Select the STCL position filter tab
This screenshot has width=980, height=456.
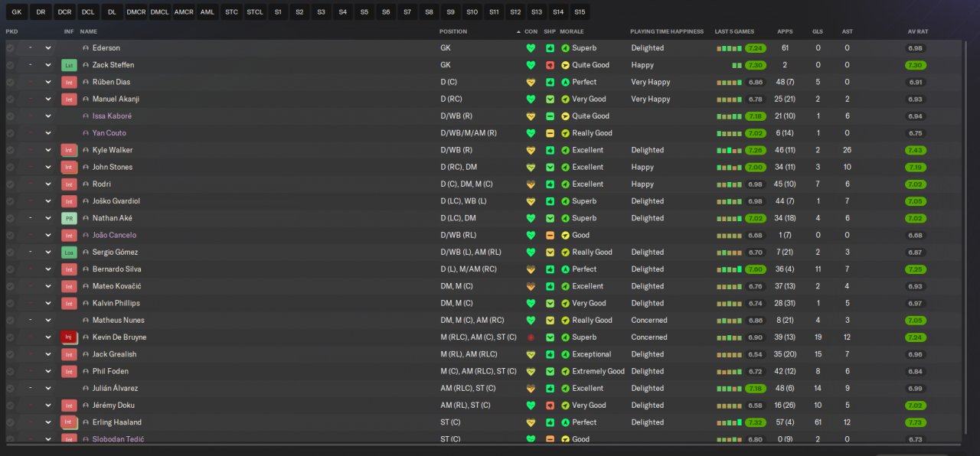255,12
